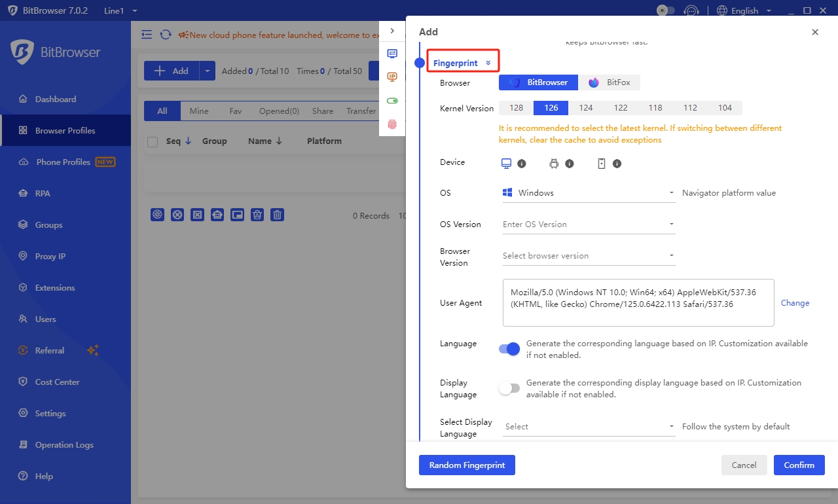Switch to the Opened(0) tab
The image size is (838, 504).
pyautogui.click(x=279, y=111)
